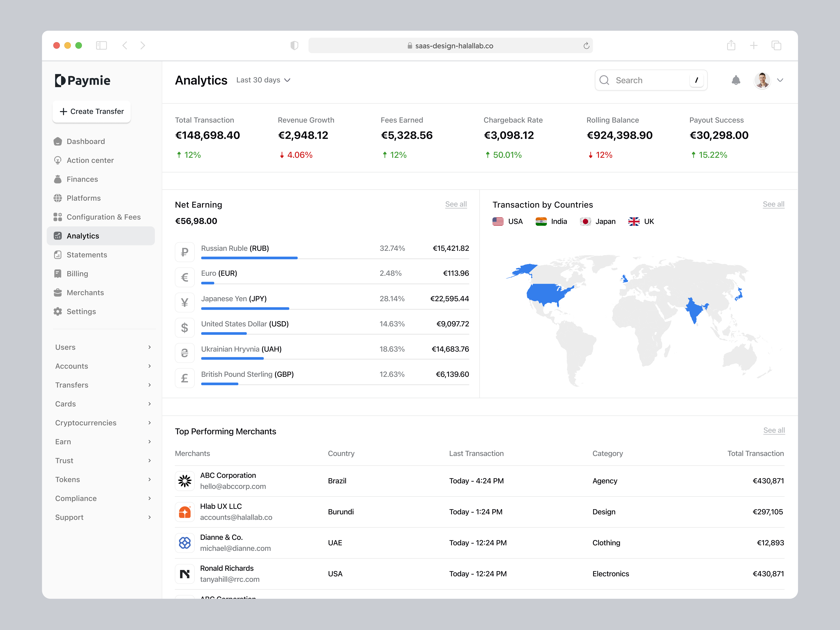Open Dashboard from the sidebar icon
Viewport: 840px width, 630px height.
click(x=58, y=141)
